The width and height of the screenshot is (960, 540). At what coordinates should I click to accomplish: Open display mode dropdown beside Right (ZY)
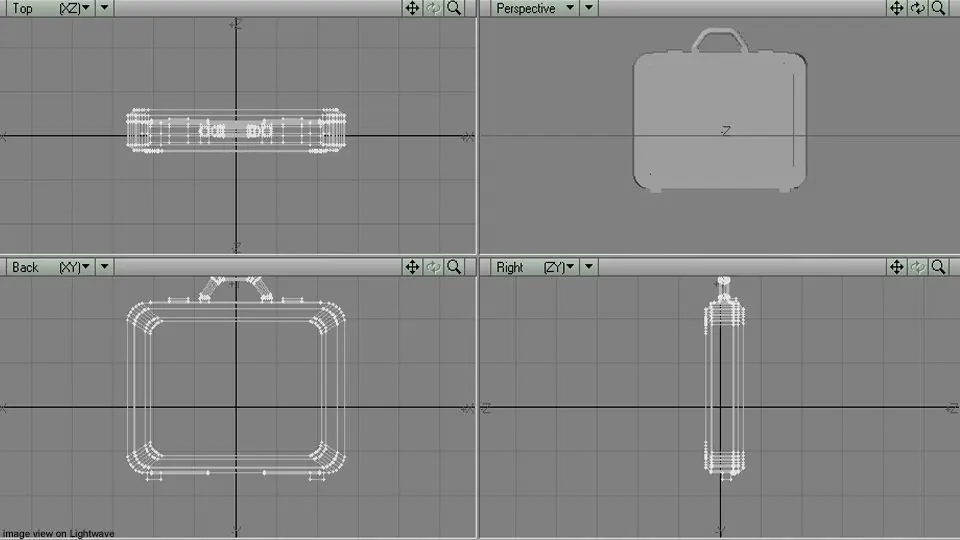pyautogui.click(x=589, y=267)
